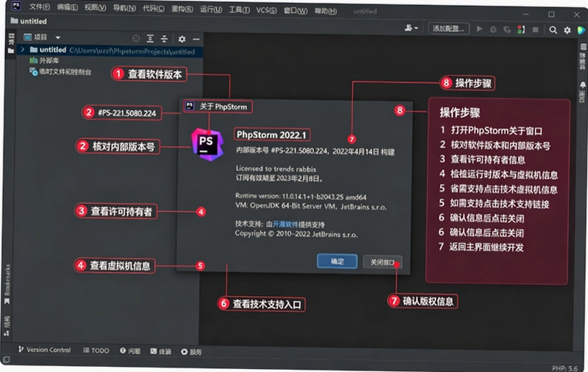This screenshot has height=372, width=588.
Task: Open the 导航(N) menu
Action: [124, 8]
